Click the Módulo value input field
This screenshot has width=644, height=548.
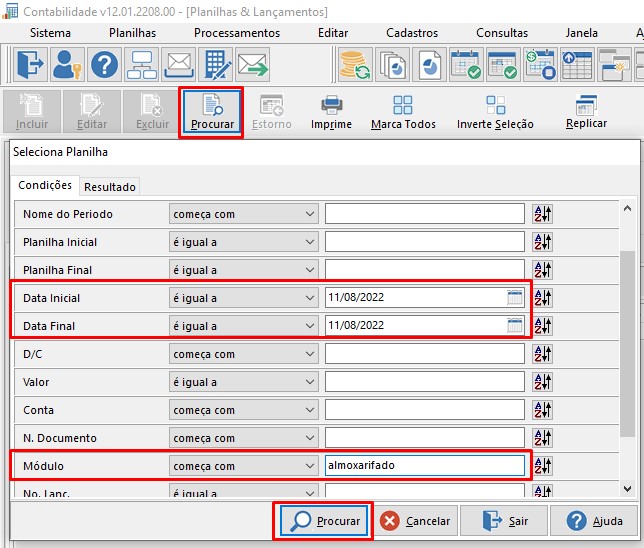tap(425, 465)
